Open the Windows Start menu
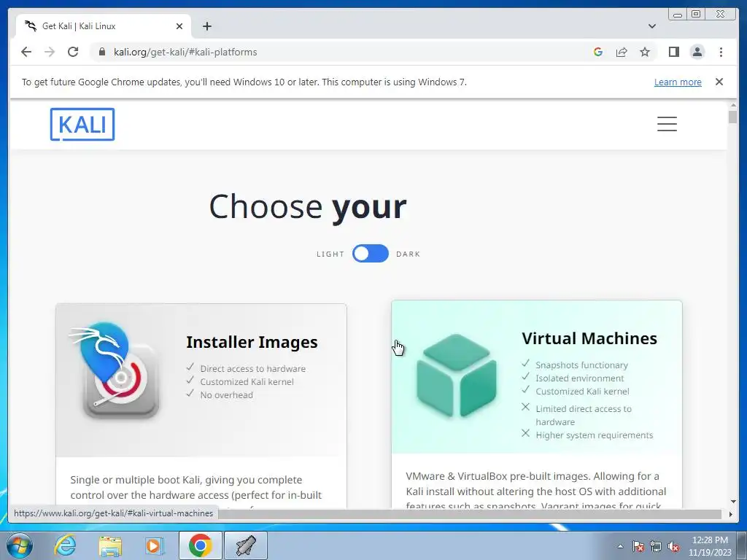The height and width of the screenshot is (560, 747). coord(19,545)
